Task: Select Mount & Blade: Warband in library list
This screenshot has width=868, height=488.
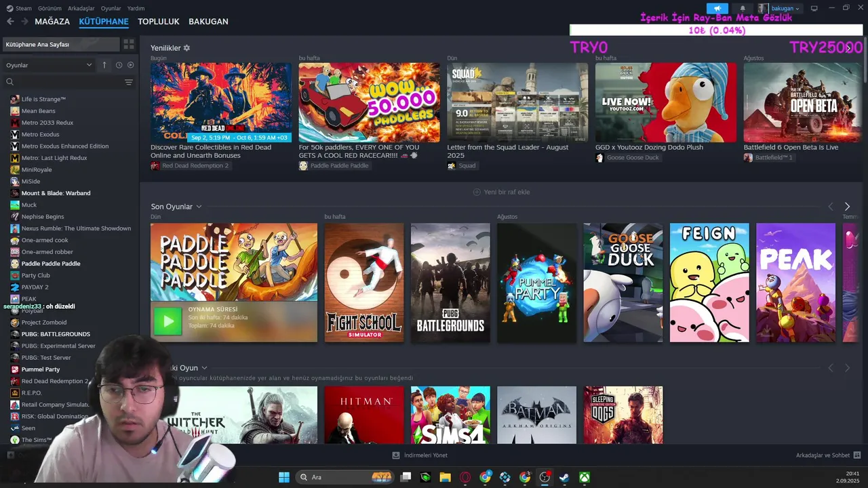Action: [56, 193]
